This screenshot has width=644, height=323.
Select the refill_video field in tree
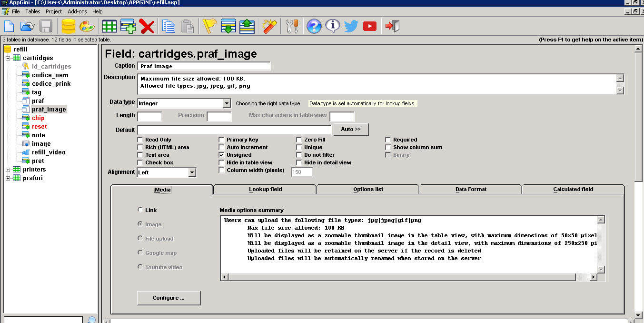[49, 152]
